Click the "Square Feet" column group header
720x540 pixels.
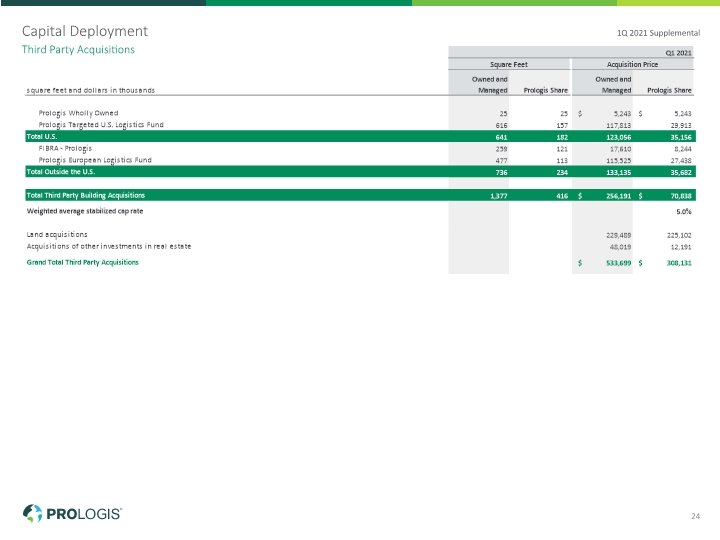coord(509,65)
